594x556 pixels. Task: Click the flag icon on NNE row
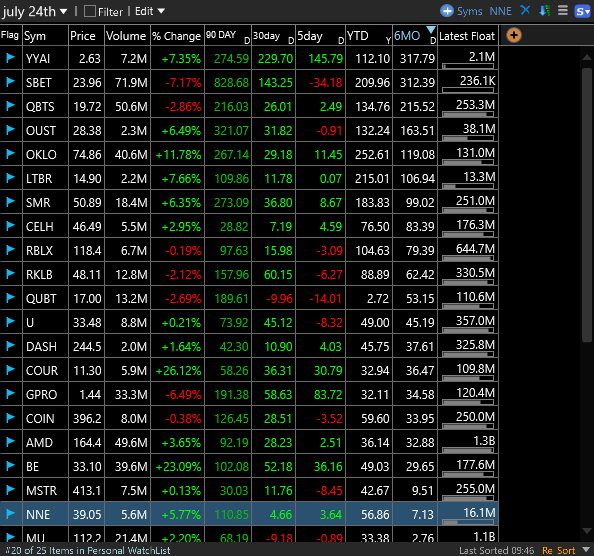[11, 514]
